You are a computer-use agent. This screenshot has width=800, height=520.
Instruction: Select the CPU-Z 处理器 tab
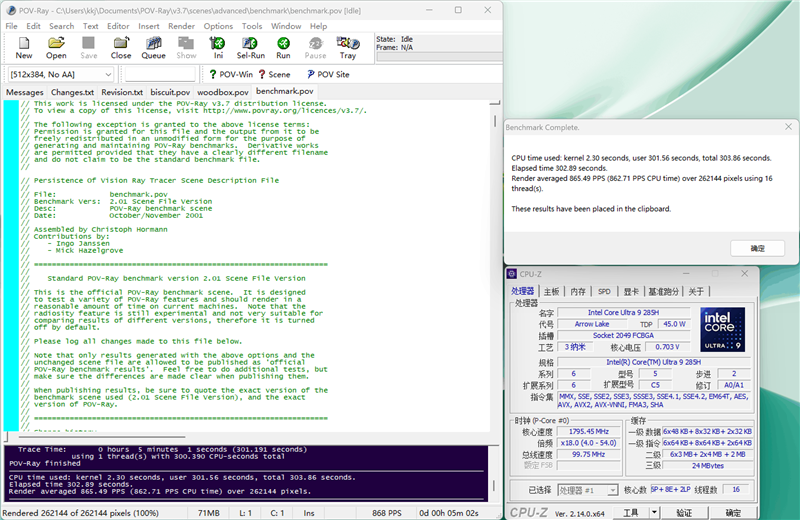tap(522, 291)
